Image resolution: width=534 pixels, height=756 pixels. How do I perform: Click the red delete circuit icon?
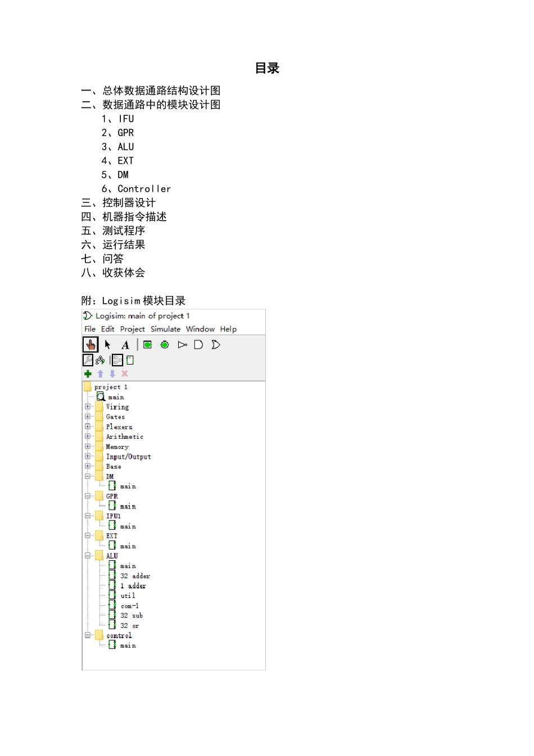[125, 373]
